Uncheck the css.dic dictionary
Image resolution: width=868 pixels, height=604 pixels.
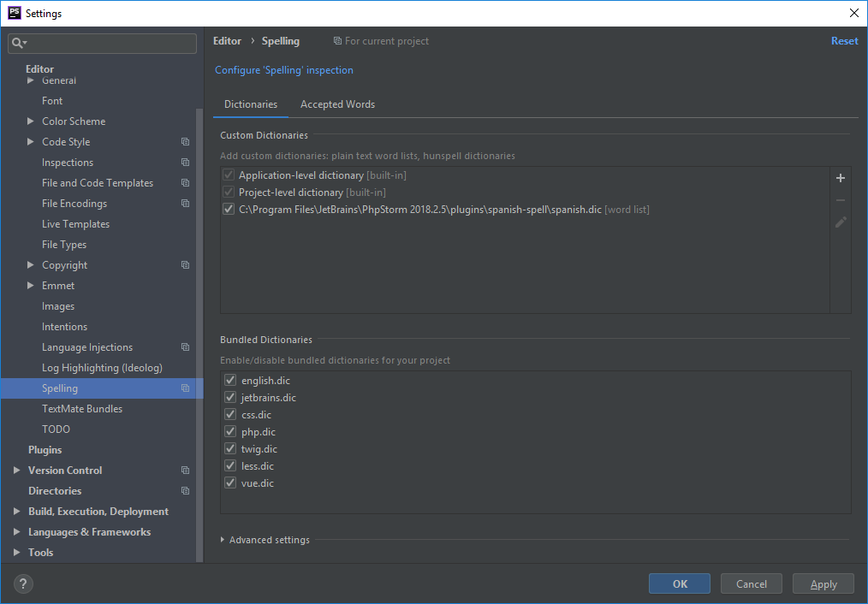coord(230,414)
